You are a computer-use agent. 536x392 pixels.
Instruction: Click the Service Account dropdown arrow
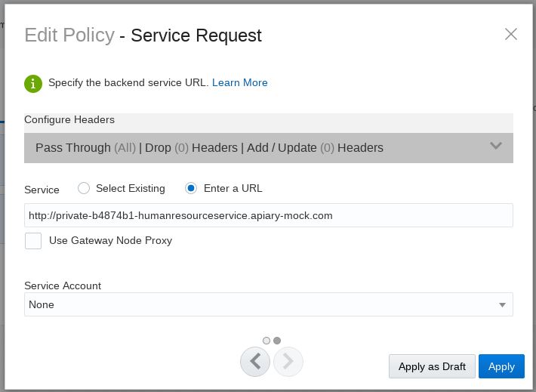[502, 305]
